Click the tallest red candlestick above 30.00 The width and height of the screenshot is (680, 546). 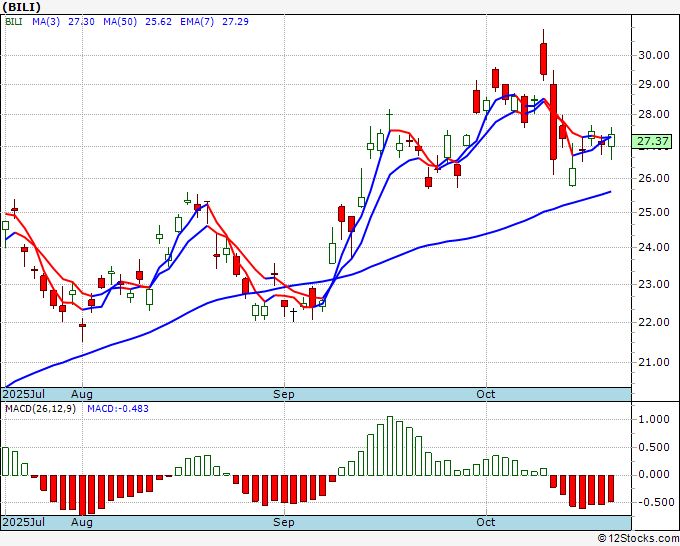[543, 59]
